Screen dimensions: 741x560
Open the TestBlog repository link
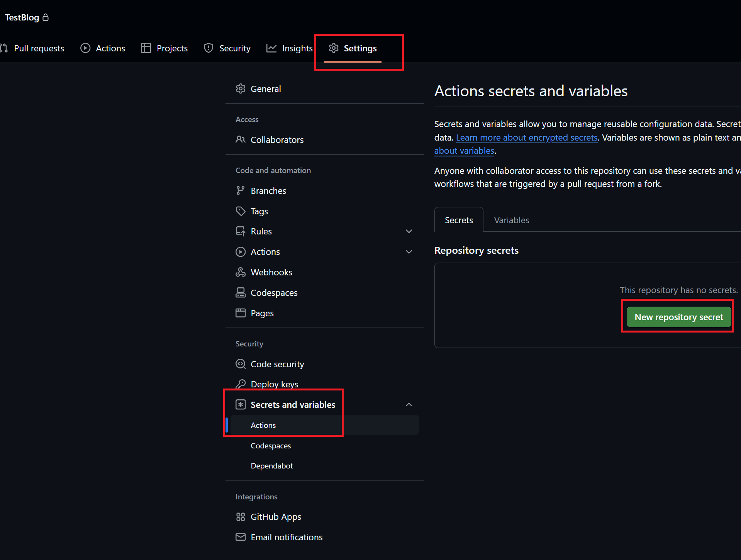click(x=22, y=17)
